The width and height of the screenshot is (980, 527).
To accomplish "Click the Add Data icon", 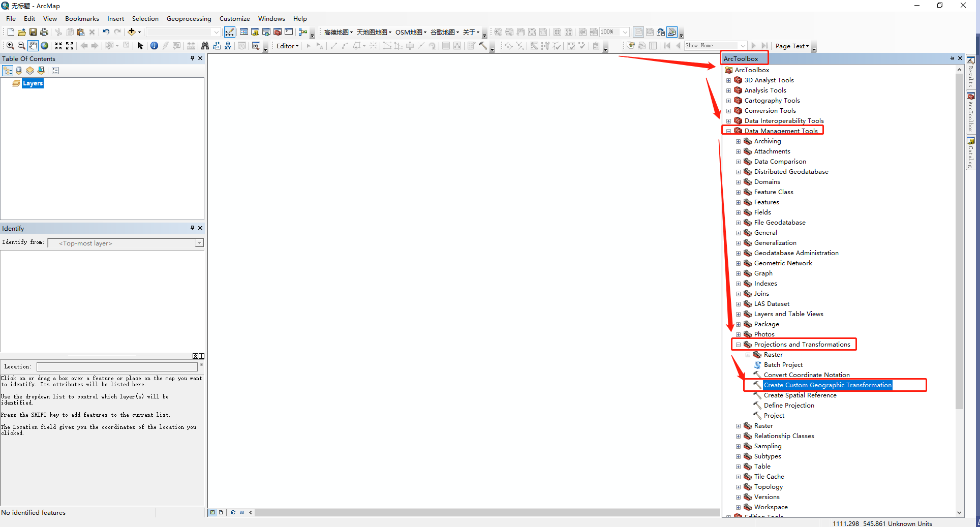I will [132, 32].
